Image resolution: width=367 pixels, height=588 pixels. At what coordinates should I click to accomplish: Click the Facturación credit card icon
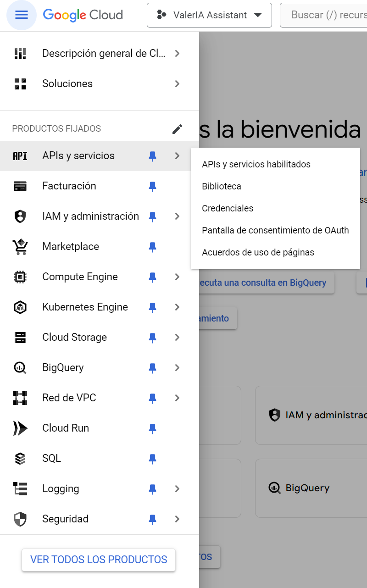20,186
